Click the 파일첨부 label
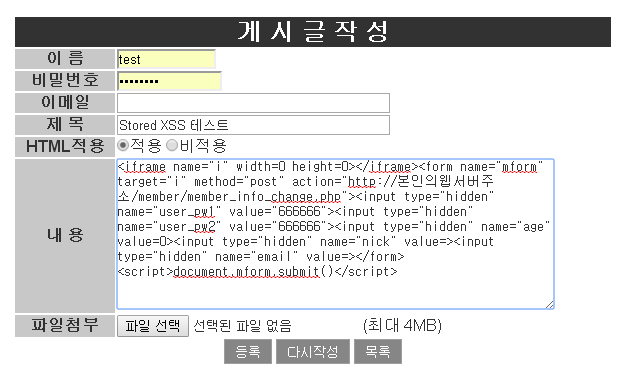 (x=65, y=325)
